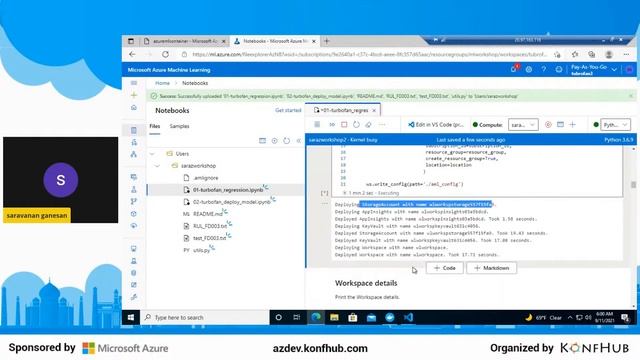Open the Designer sidebar icon
640x360 pixels.
134,154
